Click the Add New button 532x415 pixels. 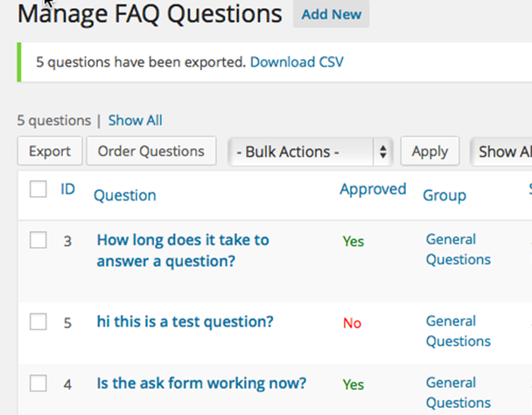(x=331, y=15)
